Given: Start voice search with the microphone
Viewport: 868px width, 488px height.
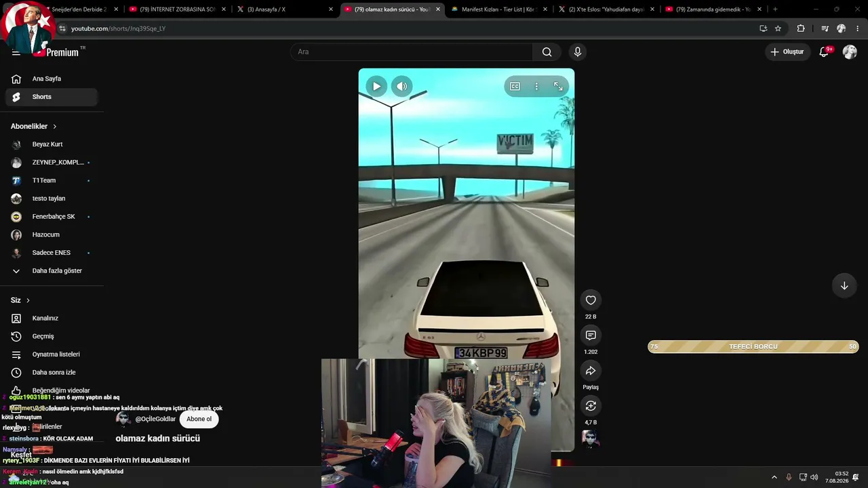Looking at the screenshot, I should [x=578, y=52].
